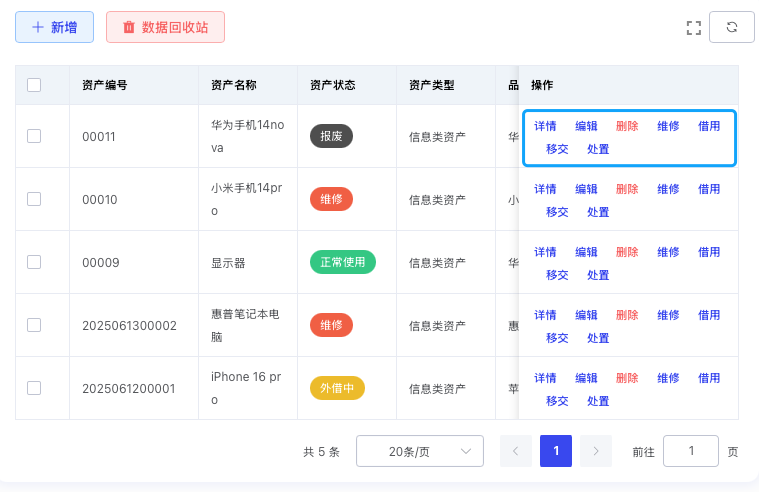This screenshot has height=492, width=759.
Task: Click 维修 for asset 2025061300002
Action: (668, 315)
